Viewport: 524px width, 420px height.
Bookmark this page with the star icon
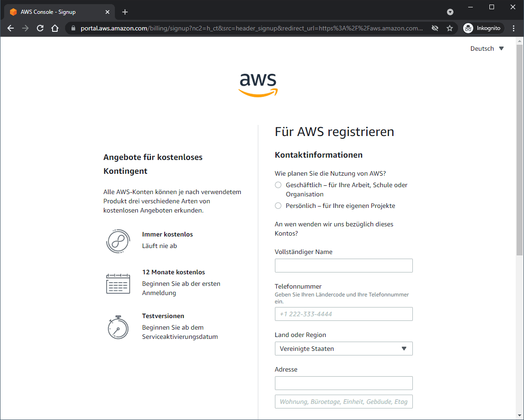(450, 28)
